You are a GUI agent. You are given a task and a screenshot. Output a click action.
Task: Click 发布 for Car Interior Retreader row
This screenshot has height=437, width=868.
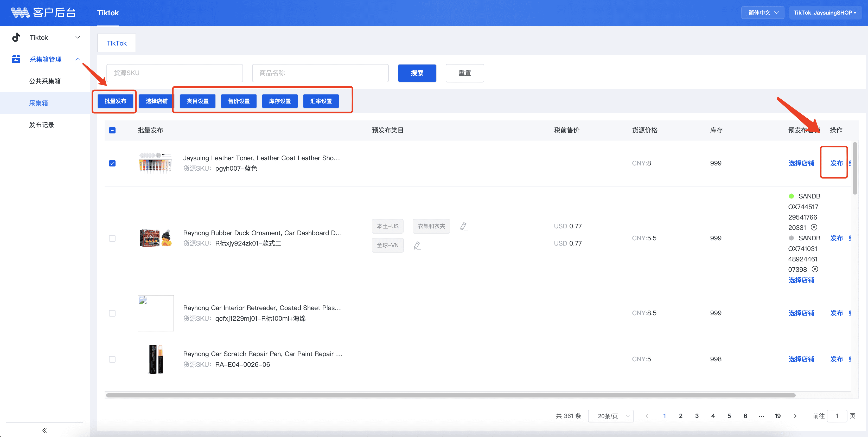[x=836, y=313]
